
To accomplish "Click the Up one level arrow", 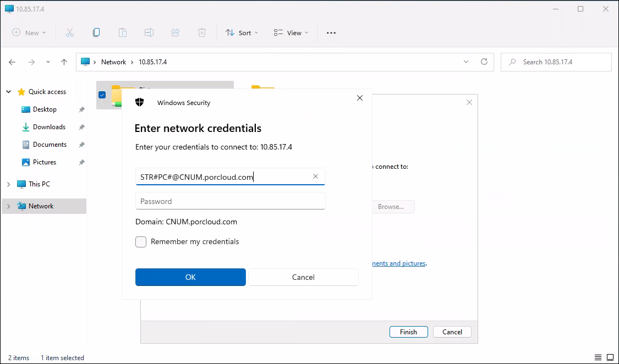I will pyautogui.click(x=64, y=62).
